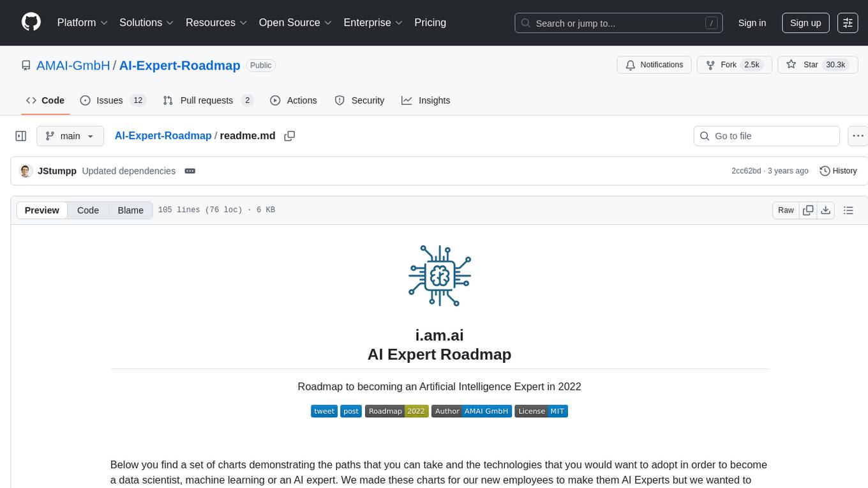Click the Notifications bell icon
The height and width of the screenshot is (488, 868).
[631, 65]
